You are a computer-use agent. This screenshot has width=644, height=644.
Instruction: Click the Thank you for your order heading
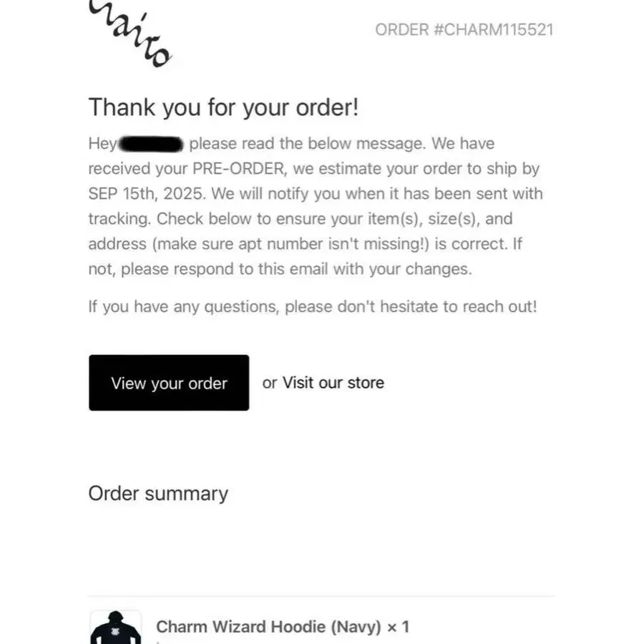tap(223, 107)
